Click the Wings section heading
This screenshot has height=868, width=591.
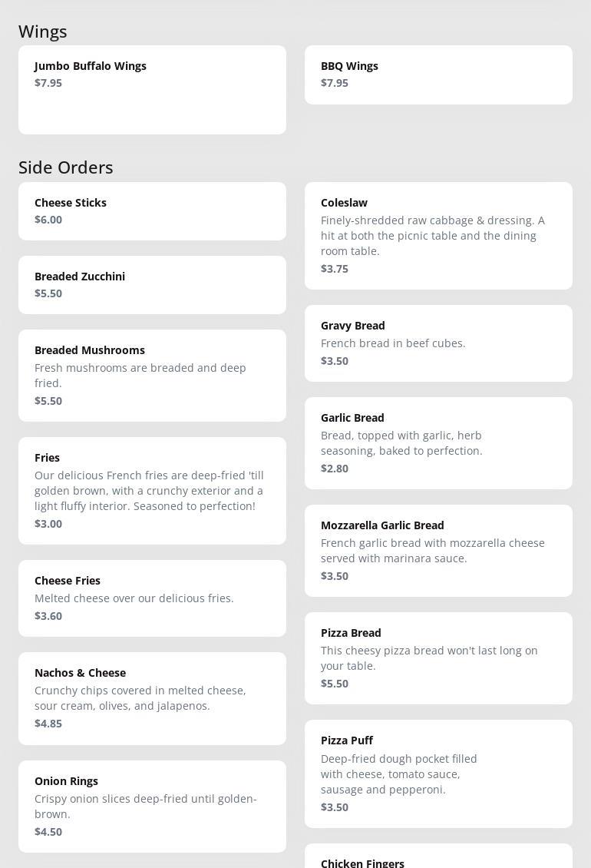tap(43, 31)
